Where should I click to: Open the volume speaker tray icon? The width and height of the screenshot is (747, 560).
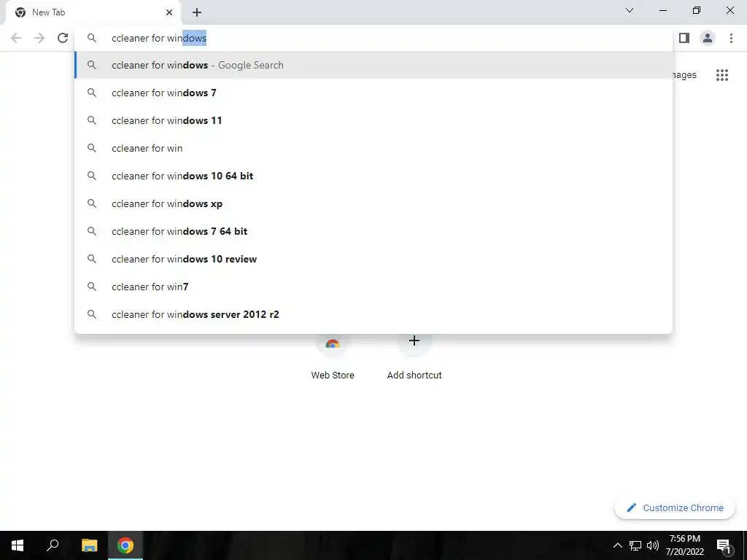pyautogui.click(x=653, y=545)
